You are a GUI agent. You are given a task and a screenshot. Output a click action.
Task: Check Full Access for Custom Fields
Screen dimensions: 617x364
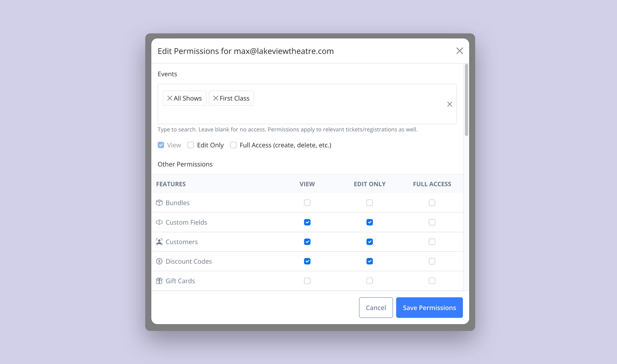[x=432, y=222]
